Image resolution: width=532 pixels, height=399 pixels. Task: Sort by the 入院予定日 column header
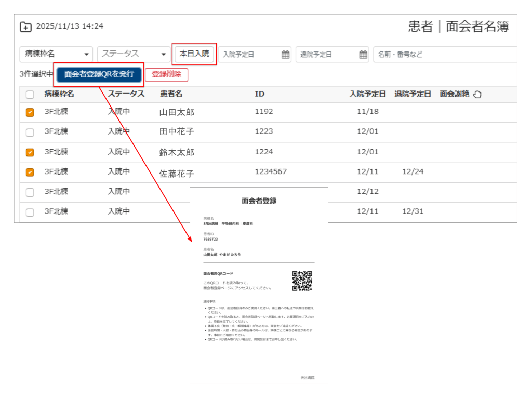click(367, 94)
